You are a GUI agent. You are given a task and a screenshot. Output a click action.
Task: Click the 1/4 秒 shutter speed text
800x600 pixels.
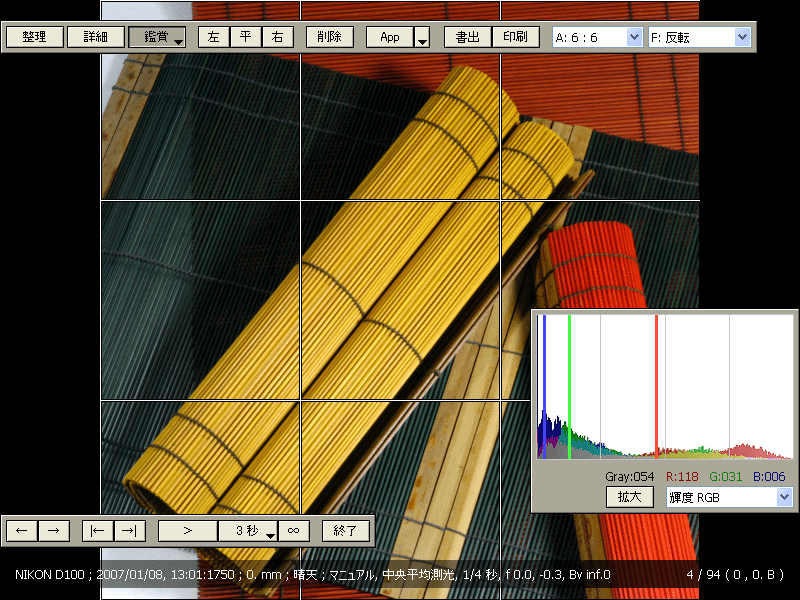click(x=481, y=575)
